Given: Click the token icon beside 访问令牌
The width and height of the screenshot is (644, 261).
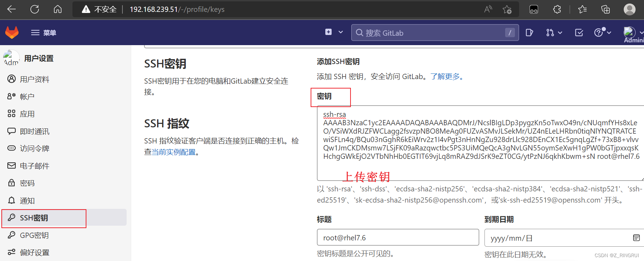Looking at the screenshot, I should (x=12, y=148).
